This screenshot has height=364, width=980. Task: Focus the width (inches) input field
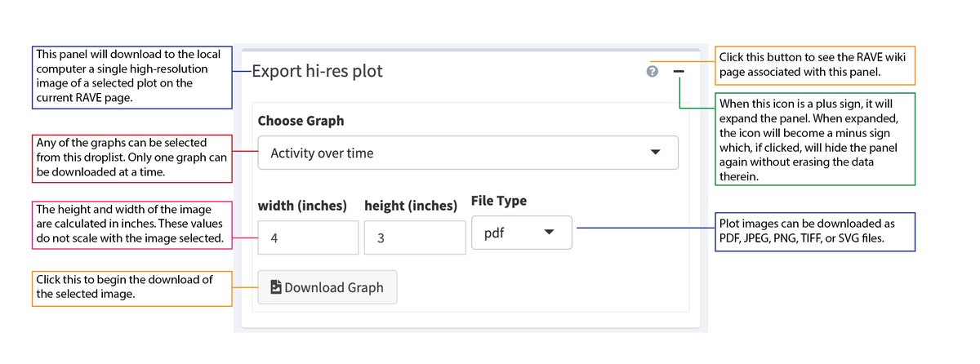tap(308, 238)
